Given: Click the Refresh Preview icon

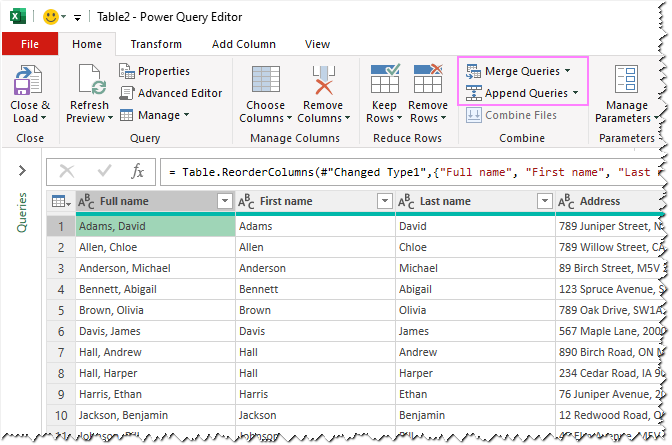Looking at the screenshot, I should [92, 79].
